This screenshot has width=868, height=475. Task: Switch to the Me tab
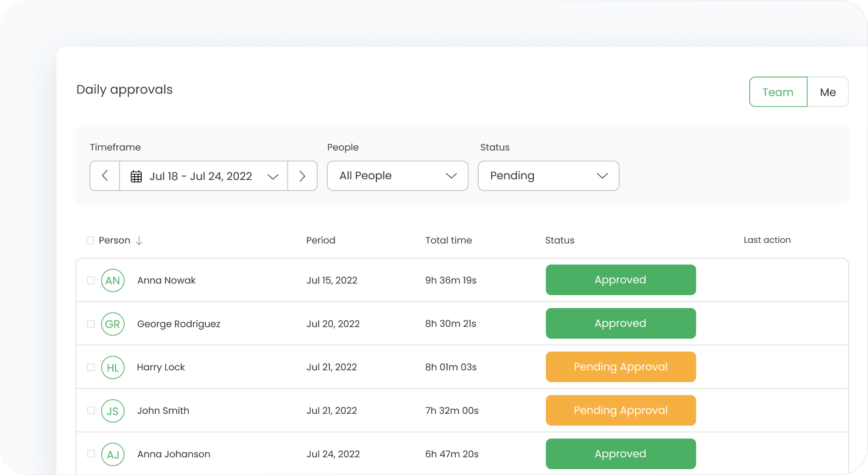click(x=828, y=92)
